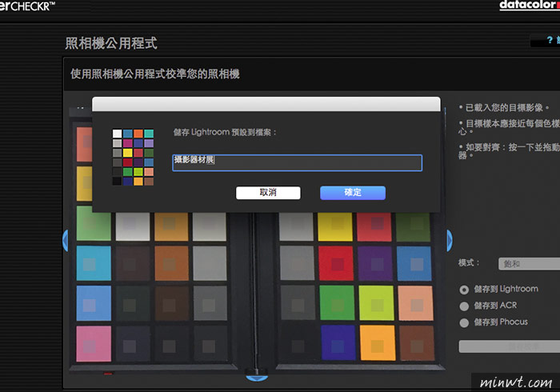
Task: Click the yellow color patch on the right panel
Action: pos(335,226)
